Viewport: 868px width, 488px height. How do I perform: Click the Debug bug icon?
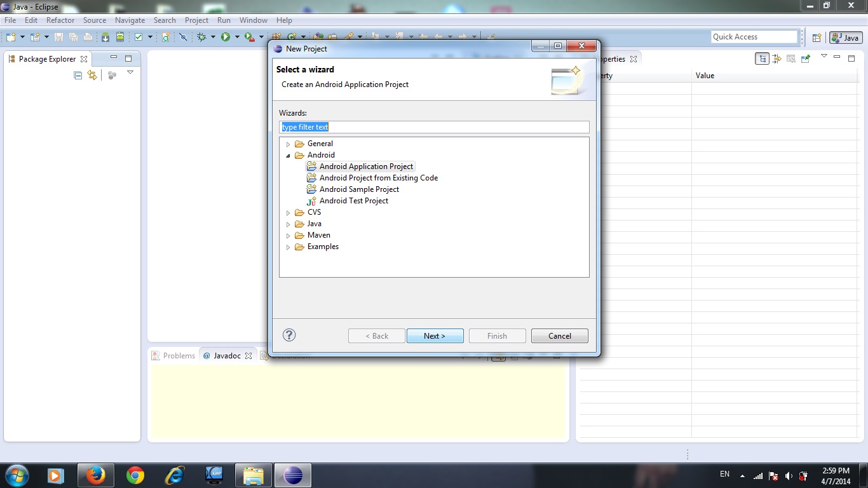pyautogui.click(x=201, y=37)
